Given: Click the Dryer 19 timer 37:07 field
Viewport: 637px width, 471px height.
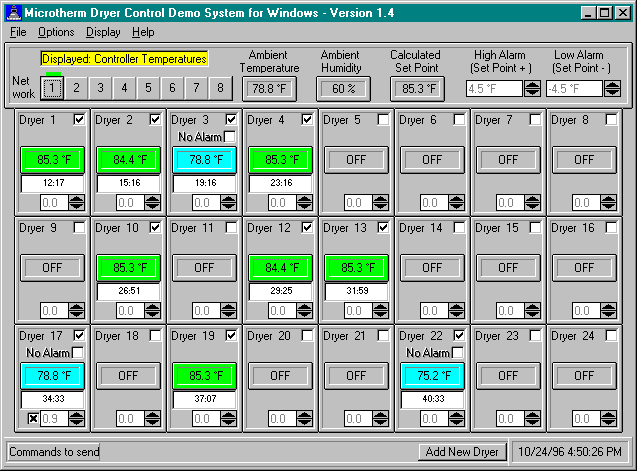Looking at the screenshot, I should 205,399.
